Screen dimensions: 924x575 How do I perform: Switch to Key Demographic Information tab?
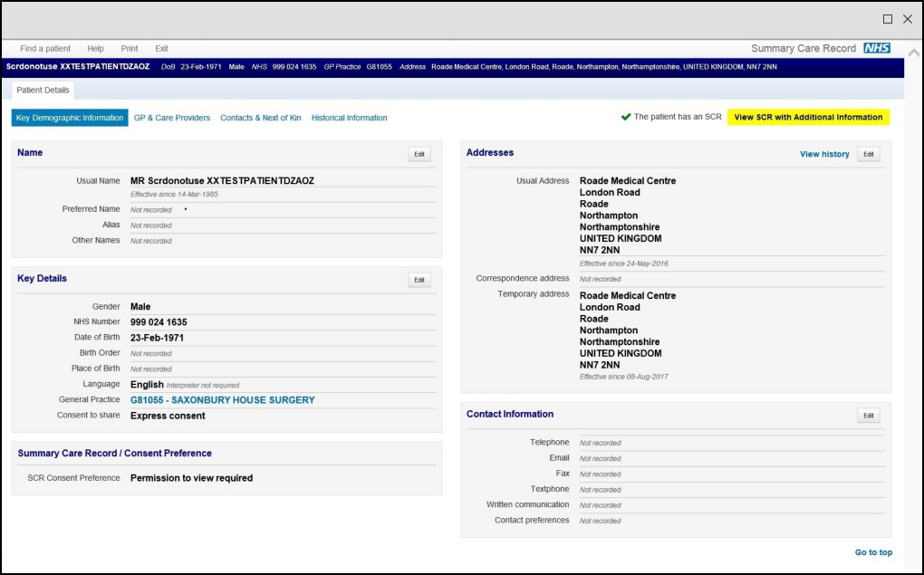70,118
